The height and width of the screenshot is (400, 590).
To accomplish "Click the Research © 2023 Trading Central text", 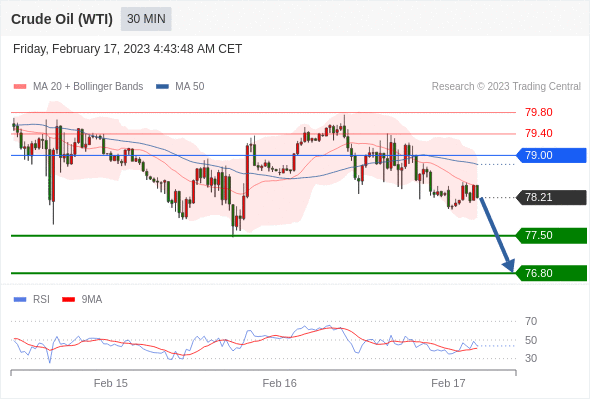I will coord(506,87).
